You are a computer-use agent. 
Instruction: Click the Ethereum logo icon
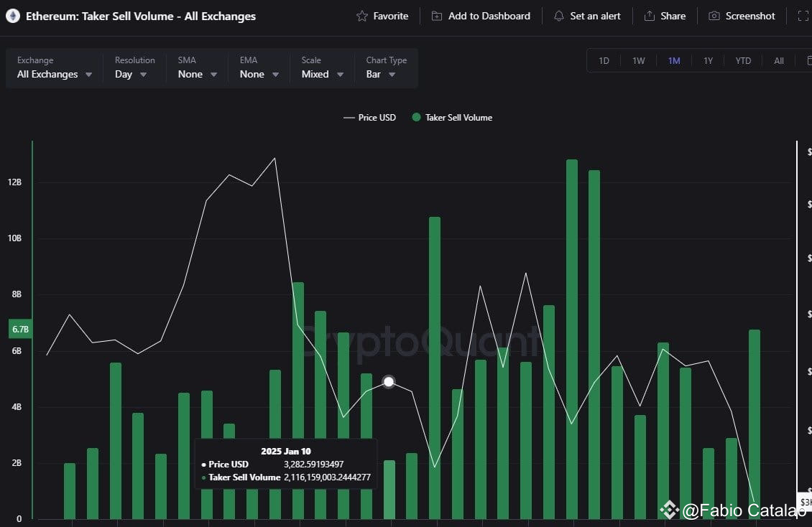[13, 16]
